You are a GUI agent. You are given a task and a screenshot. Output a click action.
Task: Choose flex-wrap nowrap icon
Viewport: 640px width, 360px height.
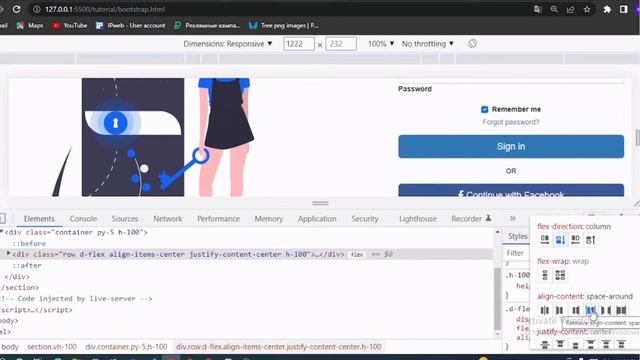(544, 275)
